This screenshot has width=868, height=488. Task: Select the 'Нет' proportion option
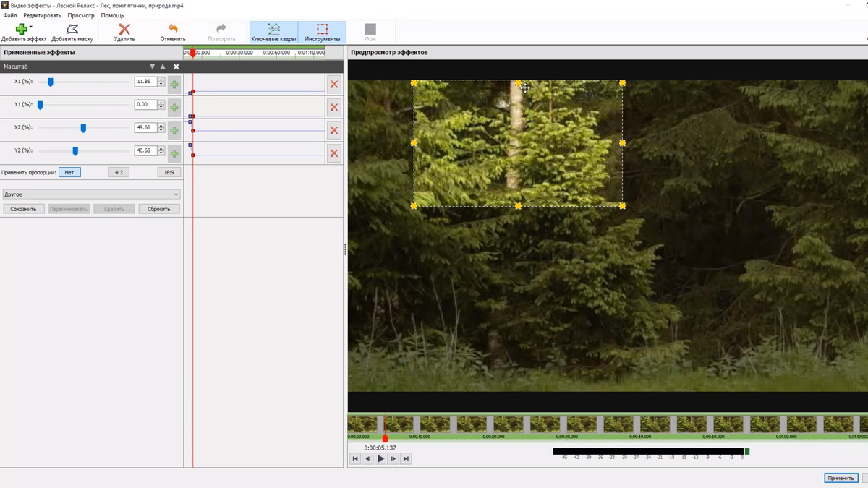coord(69,173)
